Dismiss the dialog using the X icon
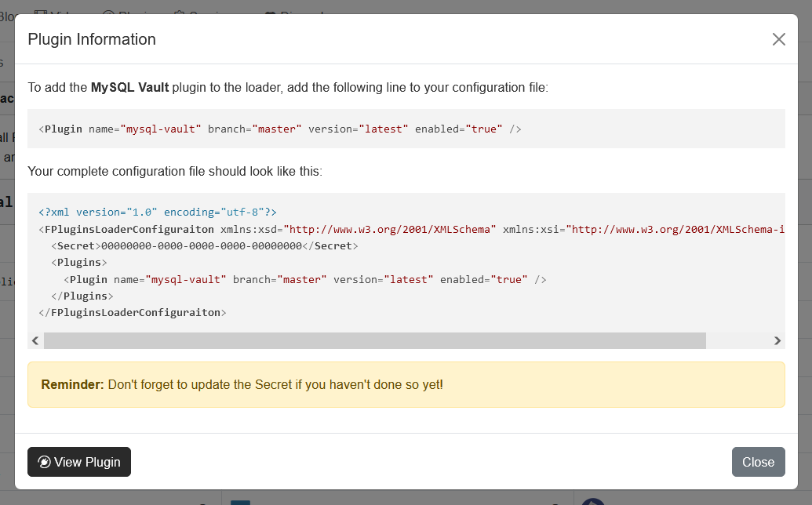This screenshot has width=812, height=505. pyautogui.click(x=778, y=38)
